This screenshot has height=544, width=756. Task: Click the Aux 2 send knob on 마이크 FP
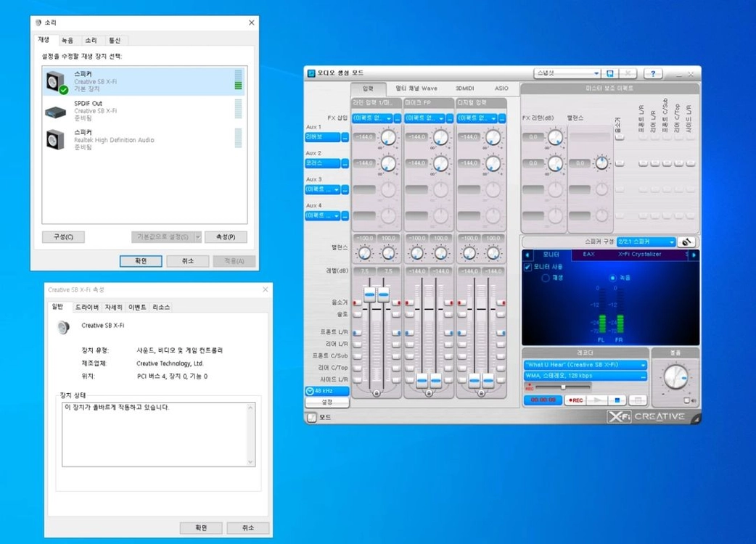[440, 164]
